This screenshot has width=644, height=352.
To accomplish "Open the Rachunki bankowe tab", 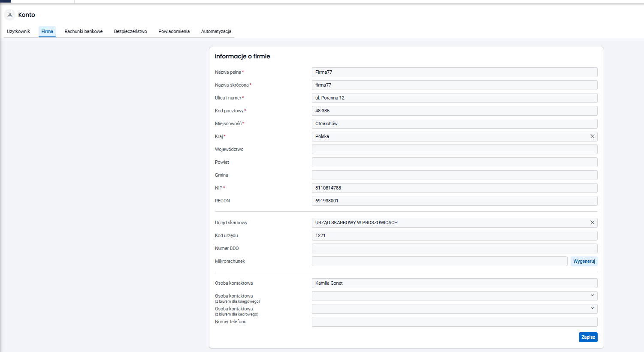I will 84,31.
